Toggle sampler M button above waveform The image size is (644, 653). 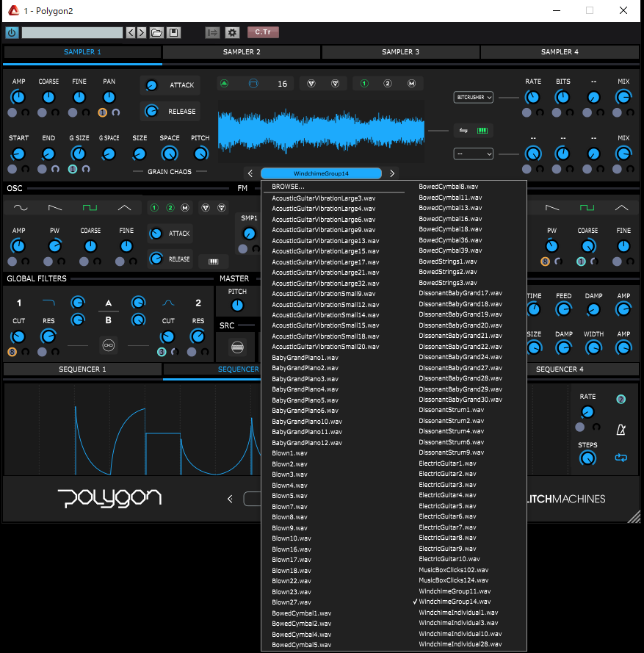click(x=411, y=83)
